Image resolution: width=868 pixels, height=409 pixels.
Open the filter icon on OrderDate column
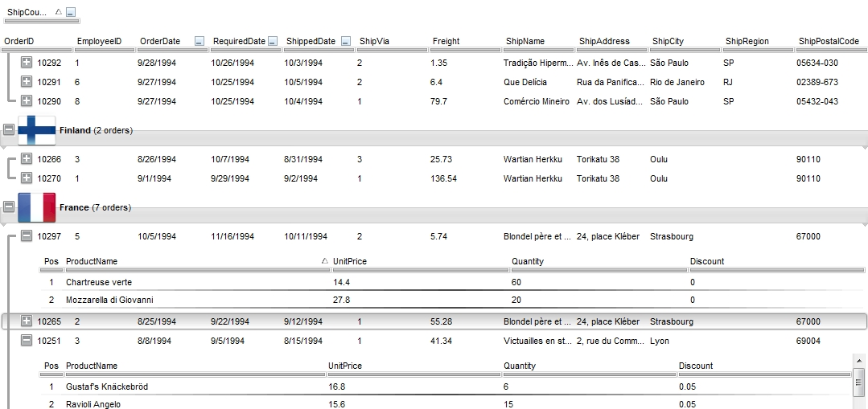click(200, 41)
